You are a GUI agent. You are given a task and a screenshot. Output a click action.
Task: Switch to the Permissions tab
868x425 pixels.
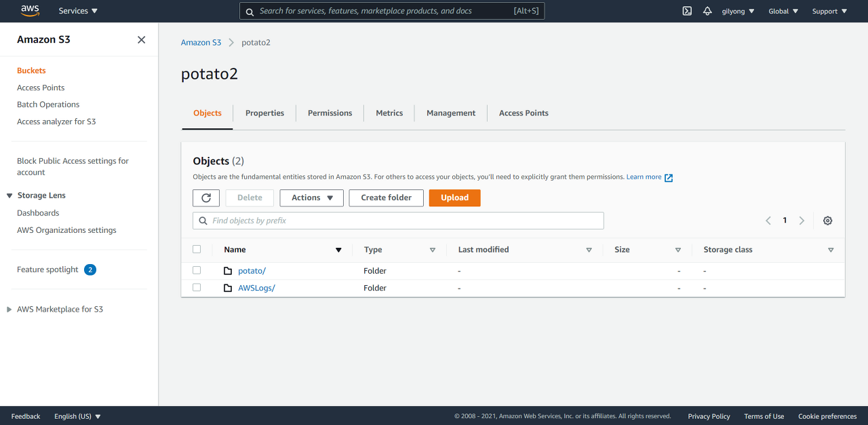coord(330,113)
